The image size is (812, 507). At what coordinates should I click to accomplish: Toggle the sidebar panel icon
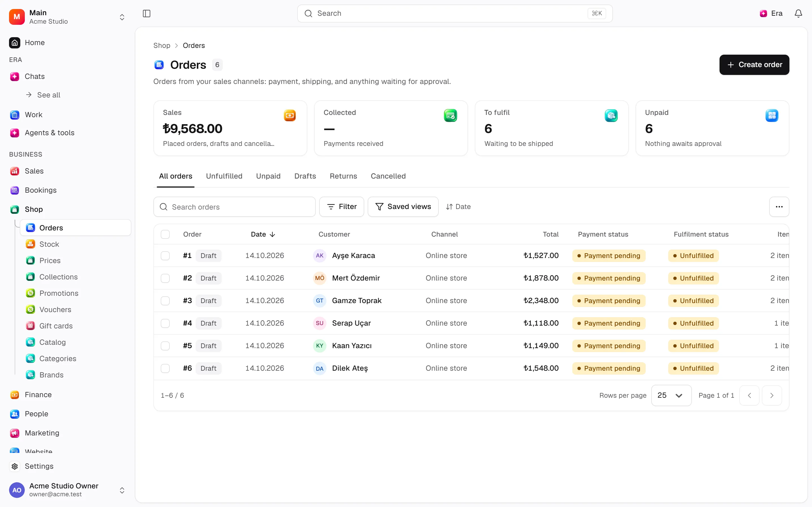(147, 14)
